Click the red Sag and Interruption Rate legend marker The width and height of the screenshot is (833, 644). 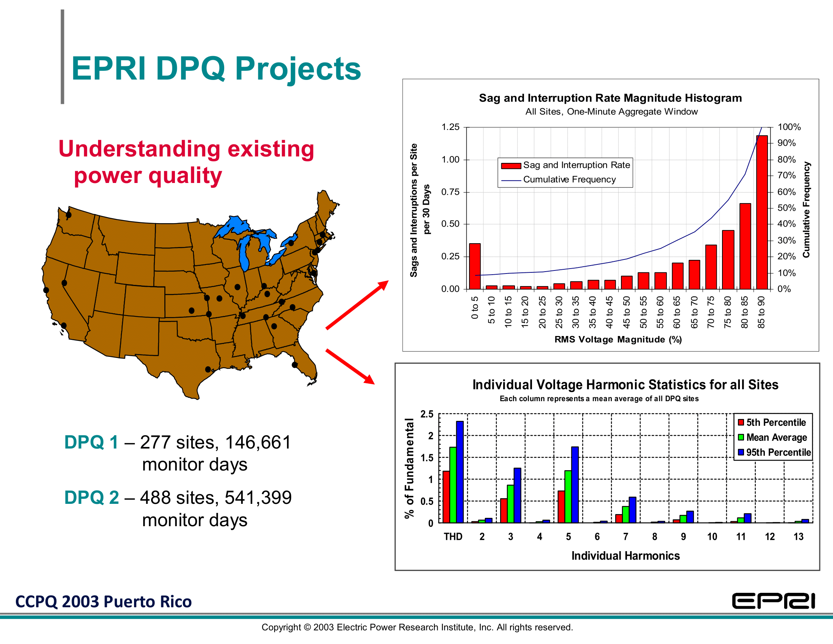511,166
